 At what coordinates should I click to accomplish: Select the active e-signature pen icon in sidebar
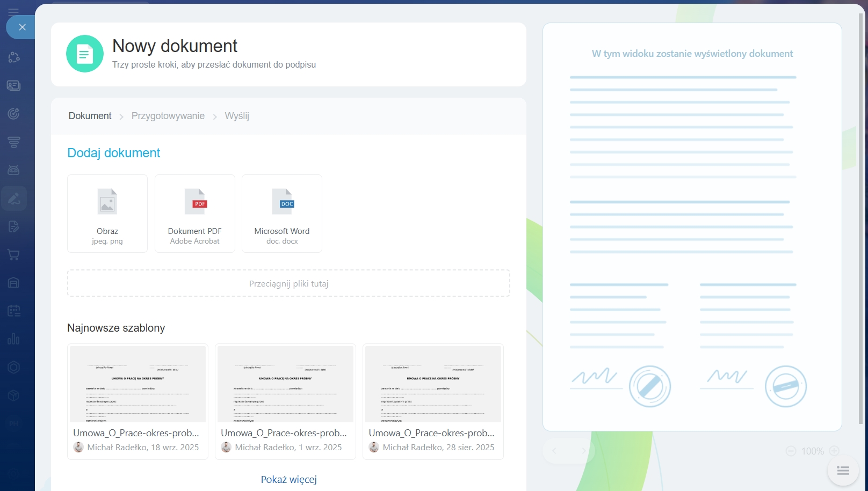click(x=14, y=199)
